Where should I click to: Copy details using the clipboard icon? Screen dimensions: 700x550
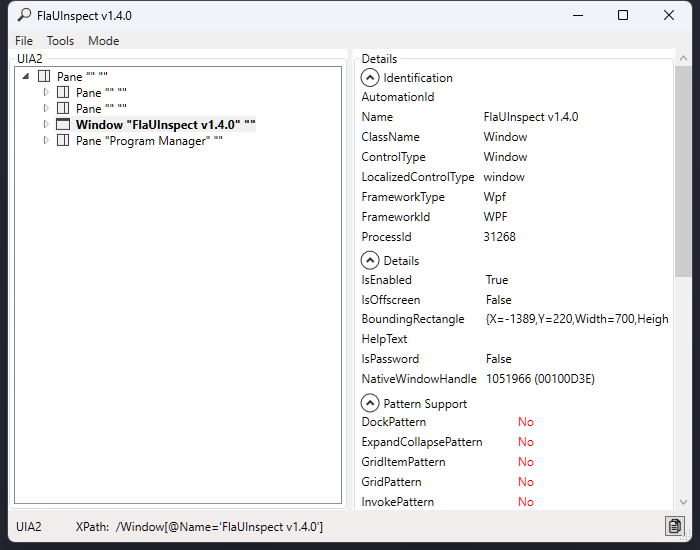coord(674,526)
